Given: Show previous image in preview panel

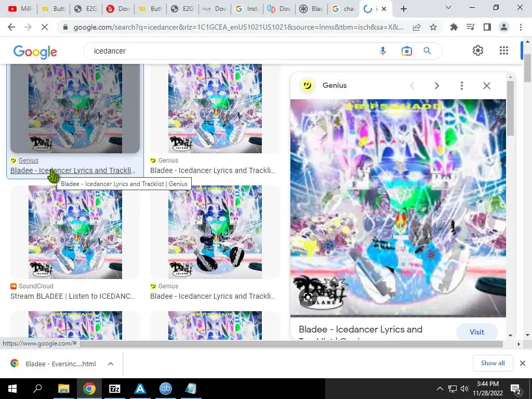Looking at the screenshot, I should pos(412,86).
